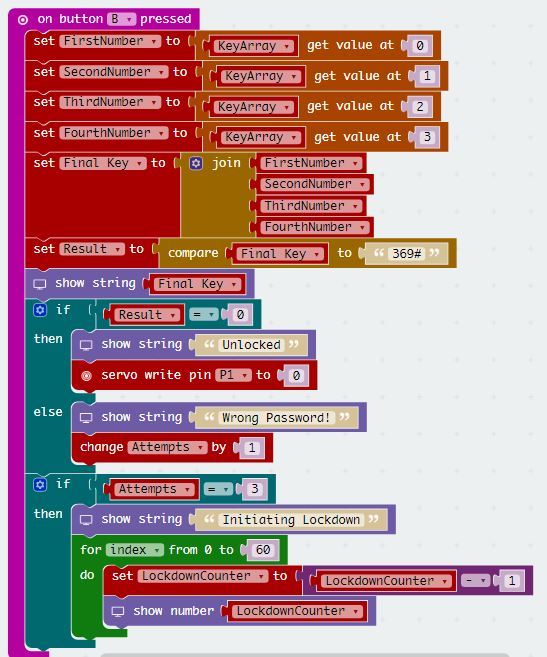Click the display icon on show string Unlocked
The width and height of the screenshot is (547, 657).
click(x=86, y=345)
